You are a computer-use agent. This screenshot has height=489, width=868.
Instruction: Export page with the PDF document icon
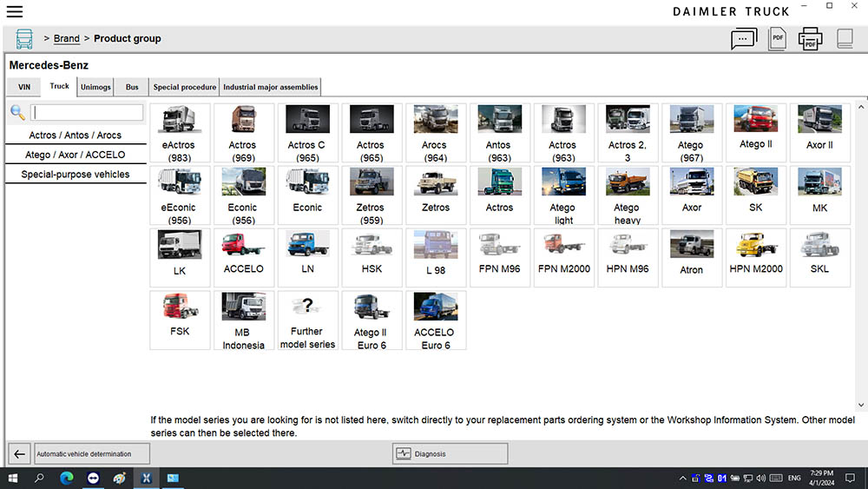pyautogui.click(x=777, y=39)
